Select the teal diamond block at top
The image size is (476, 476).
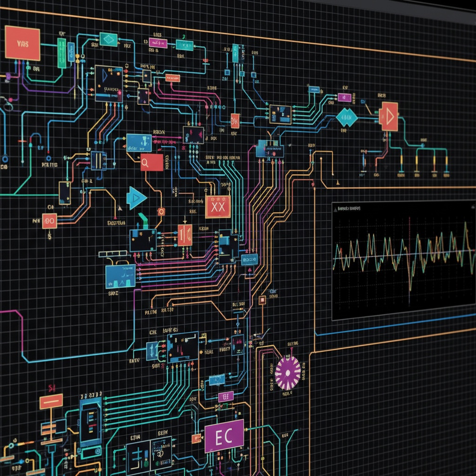(109, 40)
